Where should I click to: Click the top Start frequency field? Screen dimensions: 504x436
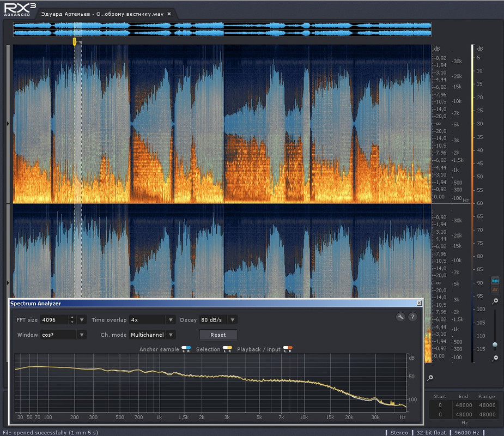(x=440, y=405)
